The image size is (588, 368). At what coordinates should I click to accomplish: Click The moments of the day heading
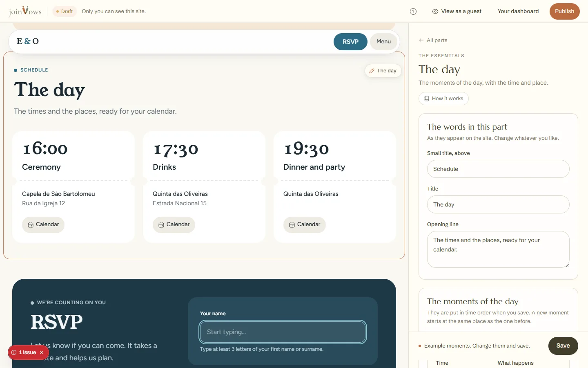pos(473,301)
